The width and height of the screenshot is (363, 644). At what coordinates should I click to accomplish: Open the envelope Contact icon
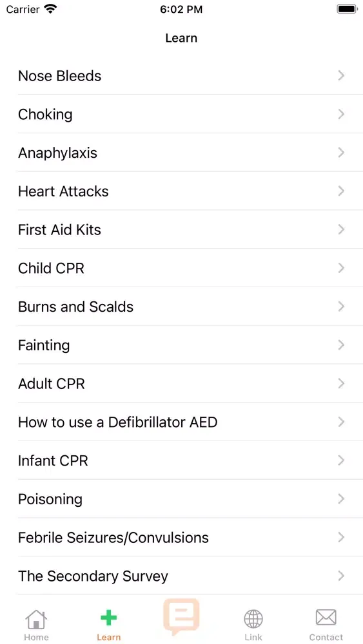(326, 618)
